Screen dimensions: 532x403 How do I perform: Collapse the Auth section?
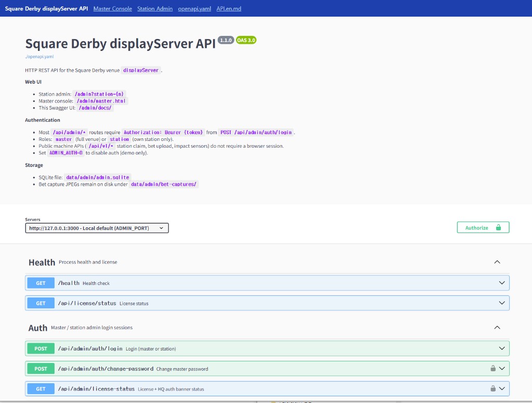click(497, 328)
